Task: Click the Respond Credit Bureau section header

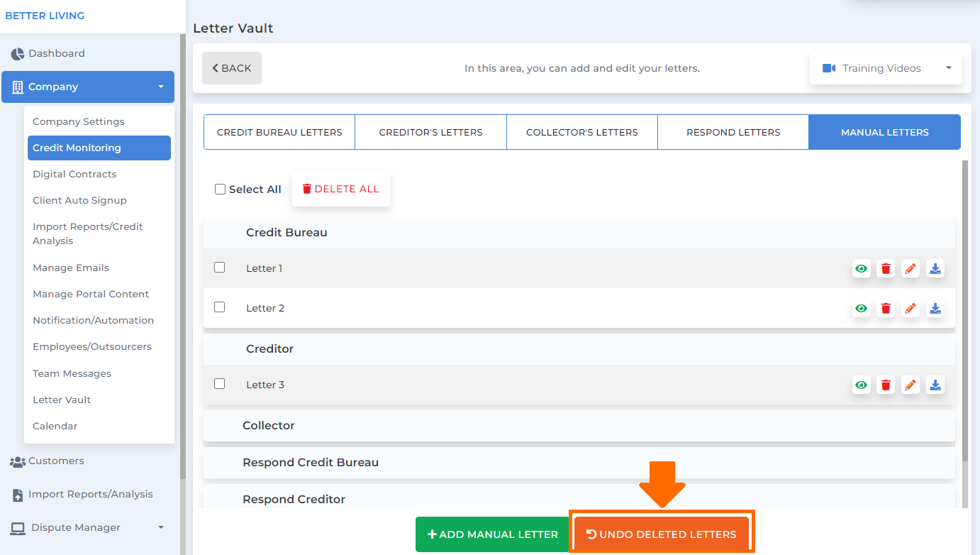Action: coord(579,463)
